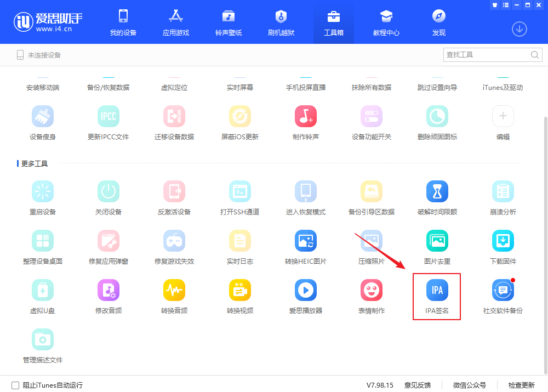The width and height of the screenshot is (548, 392).
Task: Open the download manager arrow icon
Action: pos(519,29)
